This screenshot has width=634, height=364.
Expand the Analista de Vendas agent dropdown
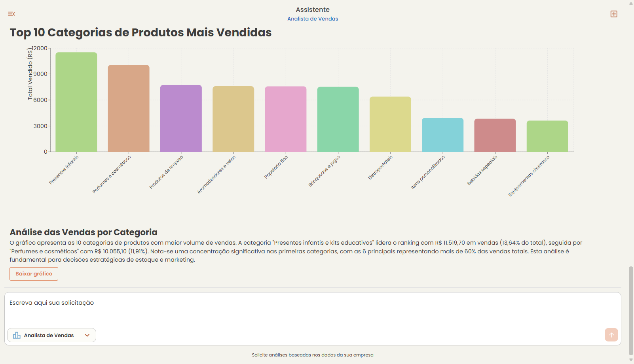coord(87,335)
